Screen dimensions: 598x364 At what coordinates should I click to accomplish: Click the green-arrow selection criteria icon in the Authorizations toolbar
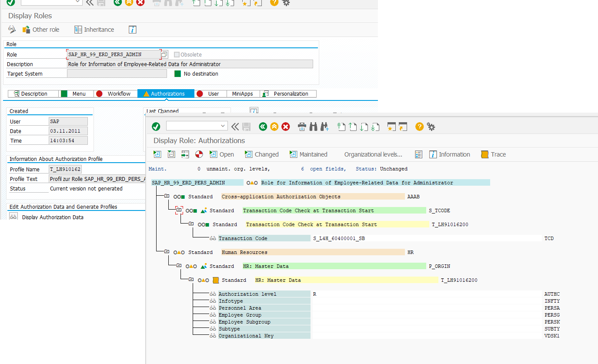[x=185, y=154]
